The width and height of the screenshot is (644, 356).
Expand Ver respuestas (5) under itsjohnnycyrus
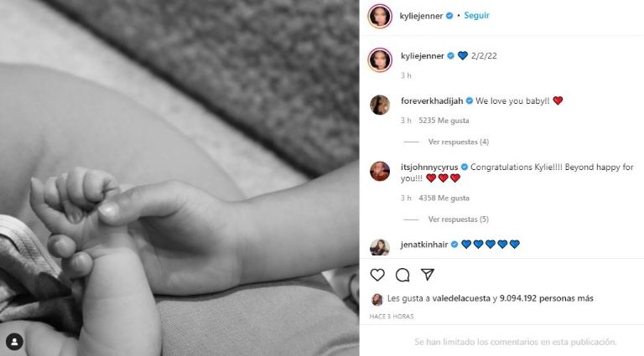[459, 219]
